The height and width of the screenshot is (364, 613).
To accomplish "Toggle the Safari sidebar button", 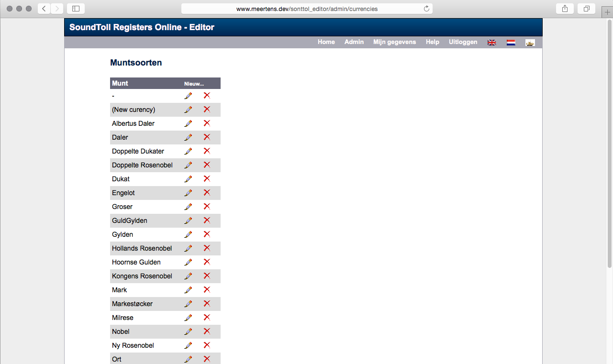I will (x=76, y=9).
